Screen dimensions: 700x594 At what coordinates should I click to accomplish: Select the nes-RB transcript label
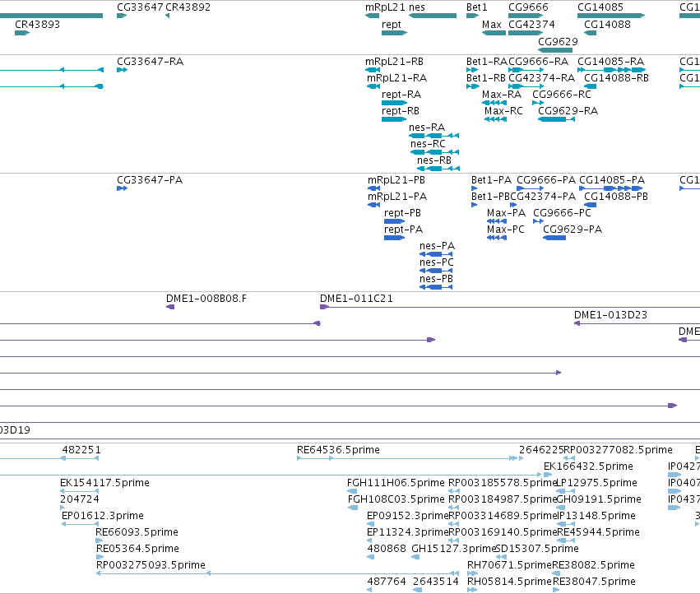pos(434,160)
